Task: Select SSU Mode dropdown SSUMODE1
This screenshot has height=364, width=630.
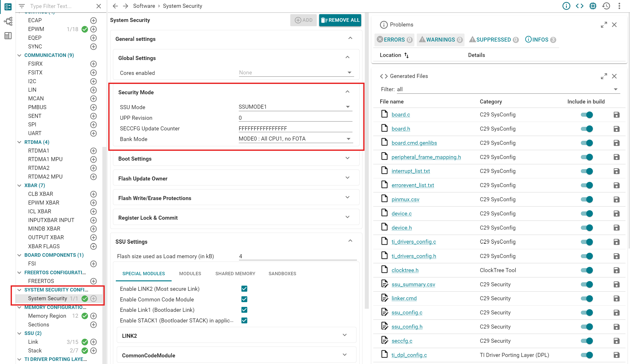Action: pyautogui.click(x=295, y=107)
